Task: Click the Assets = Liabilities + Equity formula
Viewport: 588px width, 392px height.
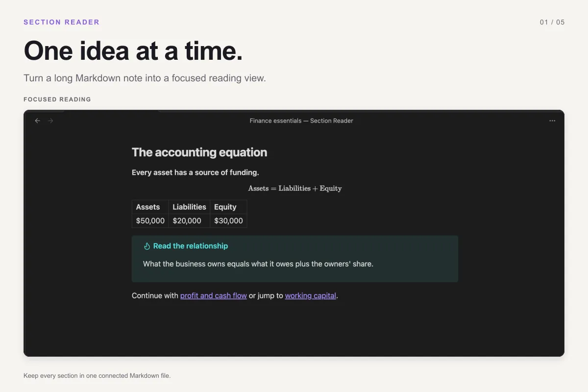Action: [295, 188]
